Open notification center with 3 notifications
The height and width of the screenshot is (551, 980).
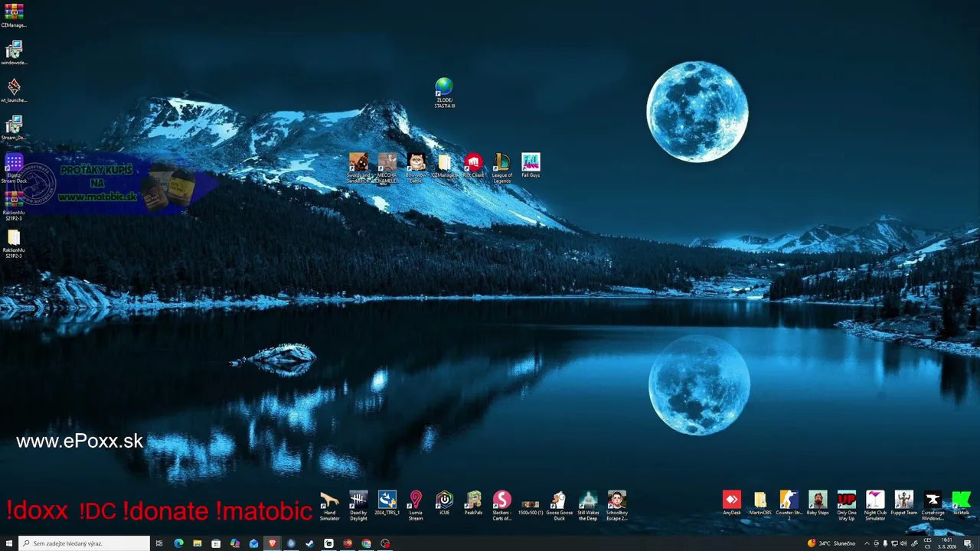pos(969,543)
